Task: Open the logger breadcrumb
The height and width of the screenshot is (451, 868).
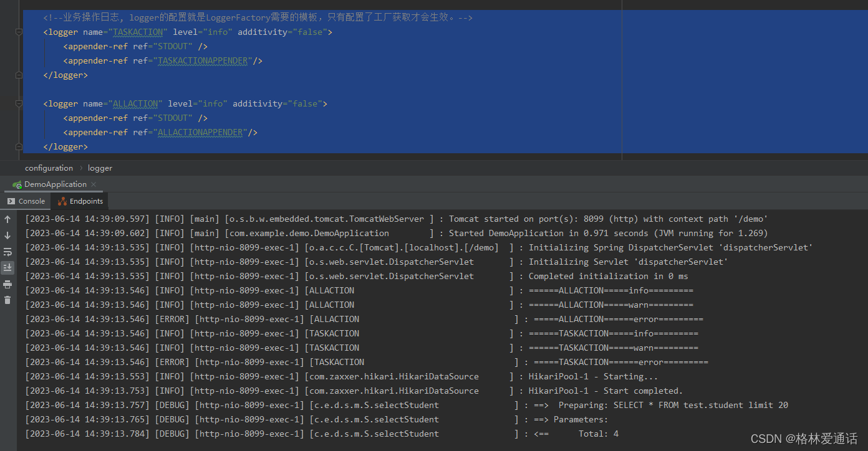Action: point(100,168)
